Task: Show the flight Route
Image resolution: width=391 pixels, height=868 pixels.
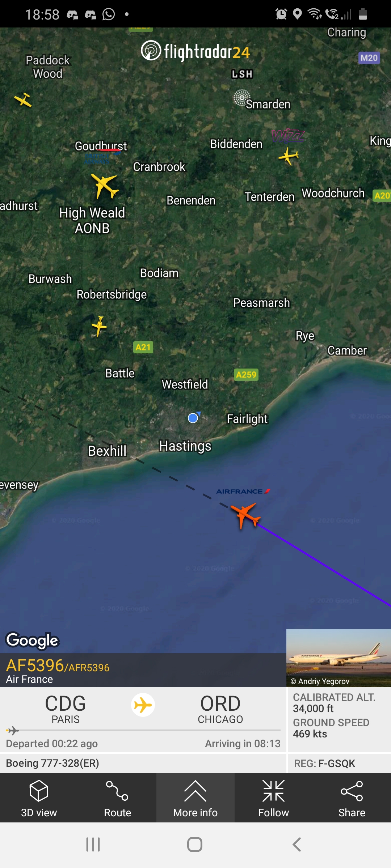Action: coord(117,798)
